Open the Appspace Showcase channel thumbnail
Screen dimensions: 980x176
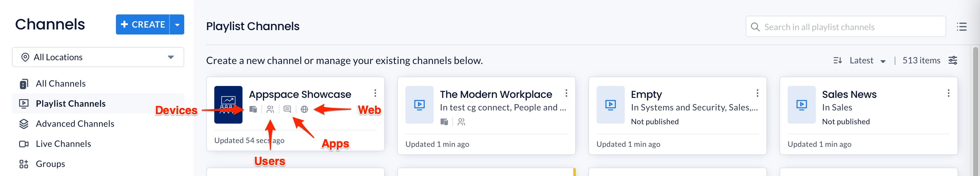(x=228, y=105)
